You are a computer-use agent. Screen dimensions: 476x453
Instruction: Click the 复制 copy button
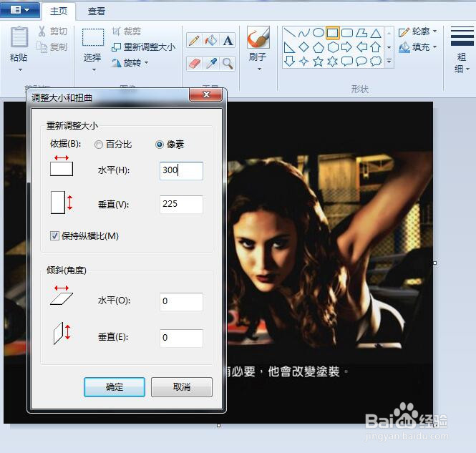52,47
